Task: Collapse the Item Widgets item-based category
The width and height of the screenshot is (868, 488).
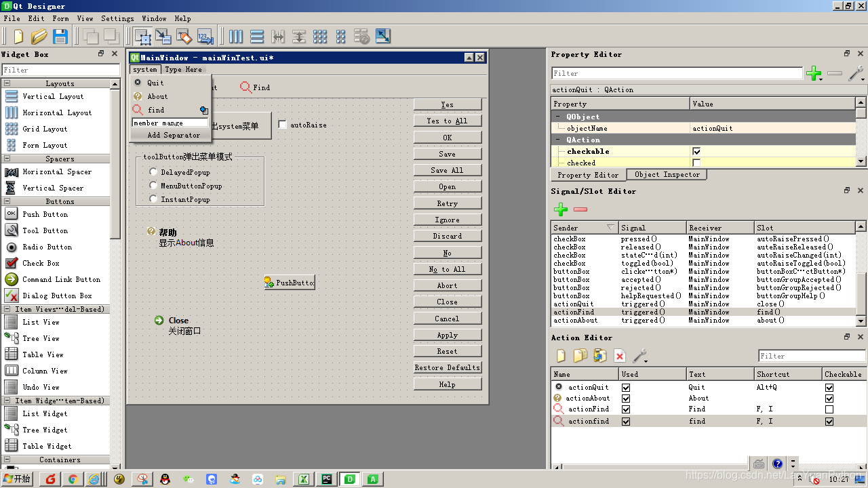Action: coord(7,401)
